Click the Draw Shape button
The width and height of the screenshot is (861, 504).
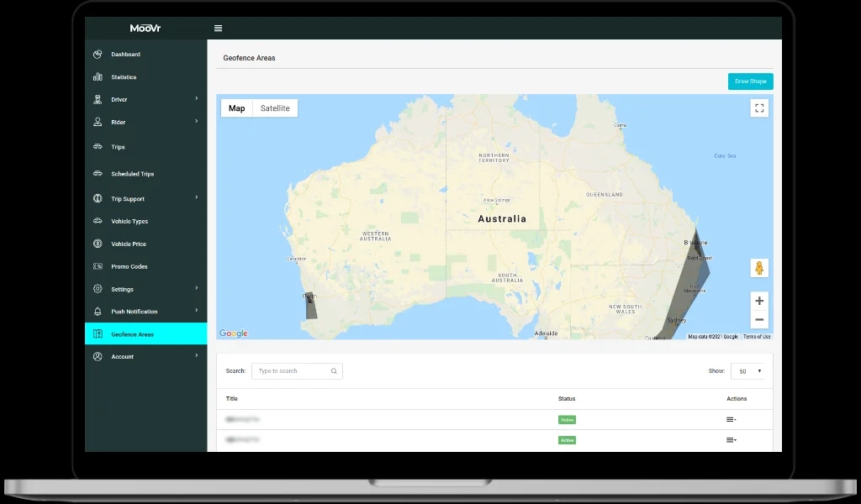pyautogui.click(x=751, y=81)
